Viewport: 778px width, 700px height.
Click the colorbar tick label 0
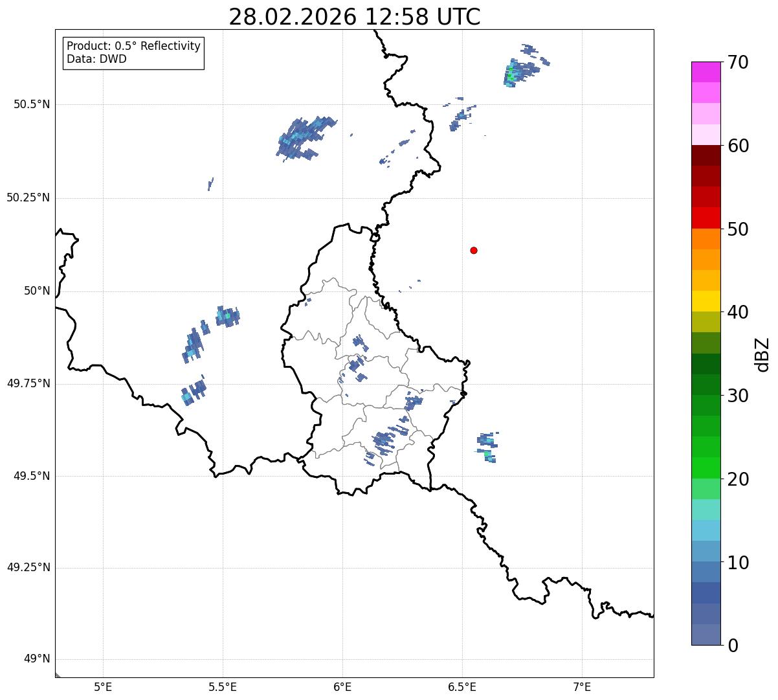(x=732, y=645)
